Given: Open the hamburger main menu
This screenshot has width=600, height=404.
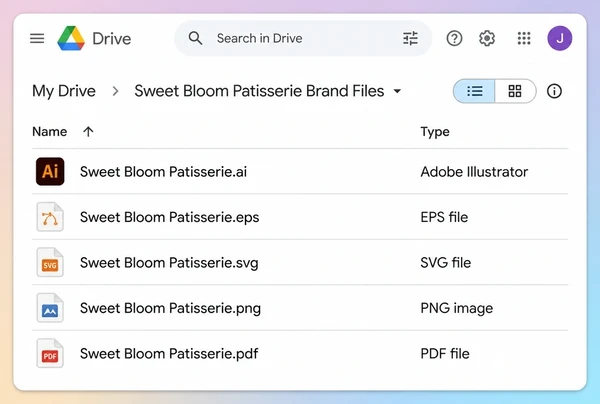Looking at the screenshot, I should (37, 38).
